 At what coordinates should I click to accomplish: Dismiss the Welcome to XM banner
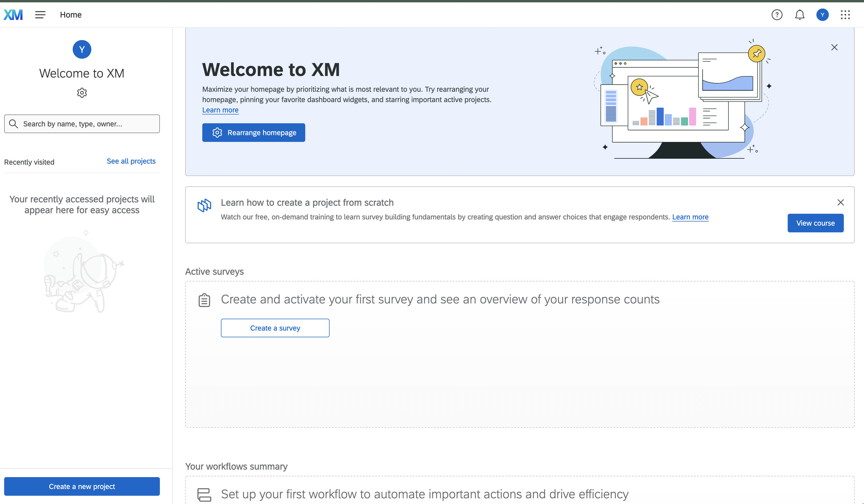pos(834,47)
